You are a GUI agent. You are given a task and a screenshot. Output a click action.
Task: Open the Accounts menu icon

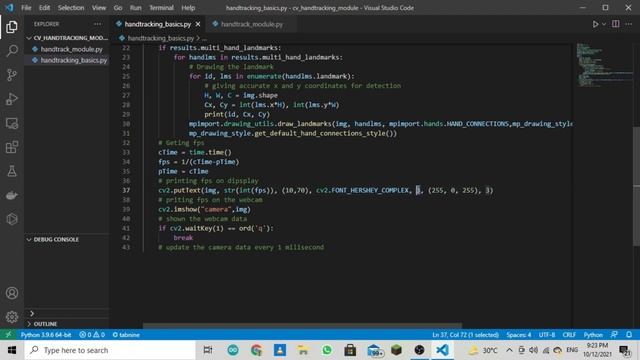12,293
